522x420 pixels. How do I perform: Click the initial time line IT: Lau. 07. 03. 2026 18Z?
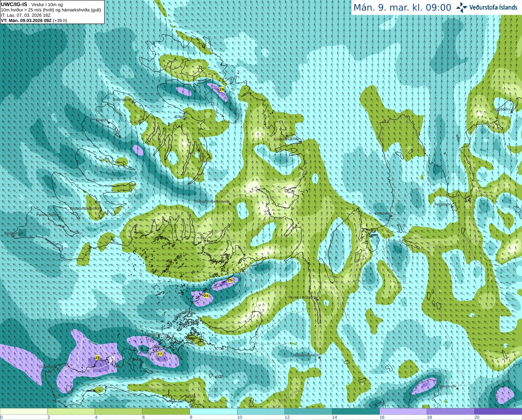click(x=26, y=15)
